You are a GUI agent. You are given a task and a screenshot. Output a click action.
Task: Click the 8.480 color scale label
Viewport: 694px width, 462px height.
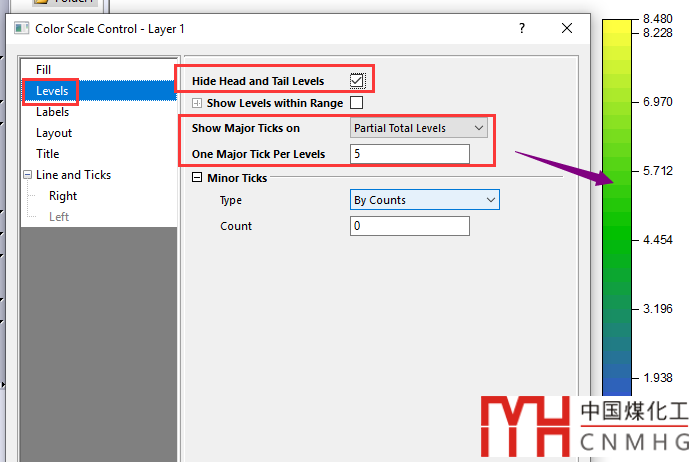(x=658, y=19)
